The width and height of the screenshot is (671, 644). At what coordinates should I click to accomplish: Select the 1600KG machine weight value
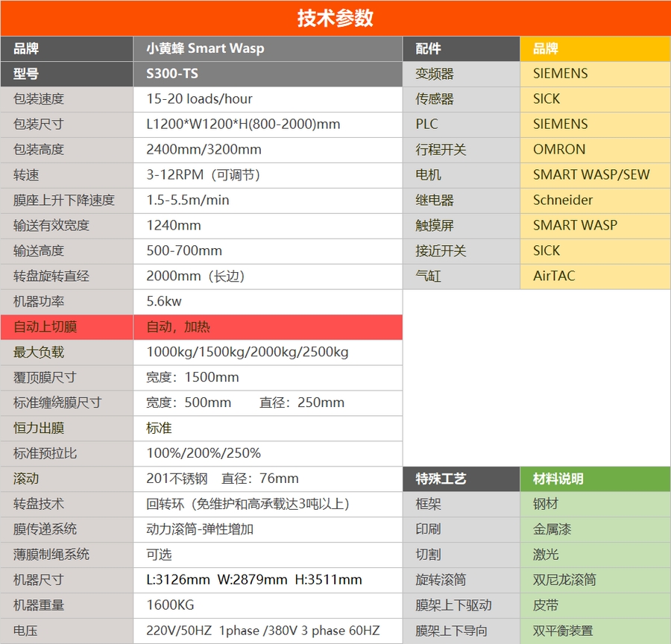point(268,605)
